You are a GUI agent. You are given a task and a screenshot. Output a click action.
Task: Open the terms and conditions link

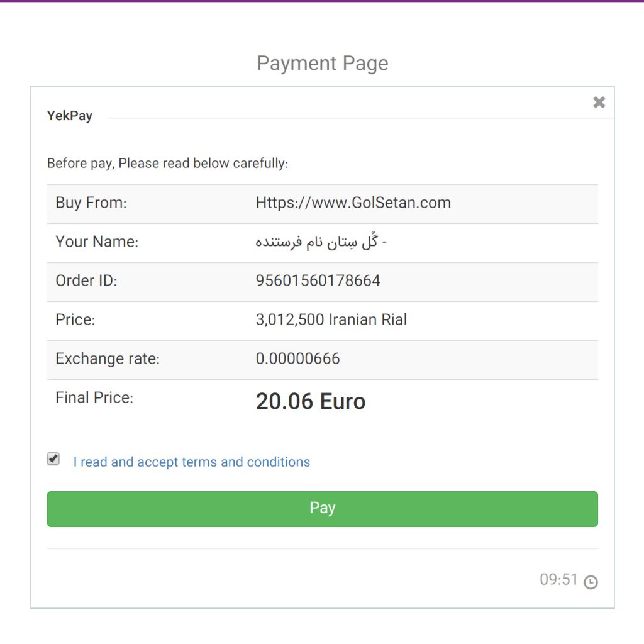191,462
